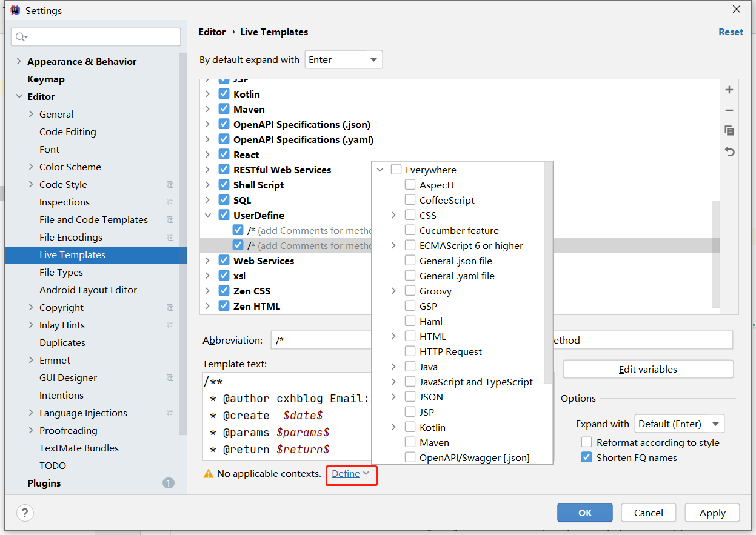The height and width of the screenshot is (535, 756).
Task: Click the project-level icon beside File Encodings
Action: [x=170, y=238]
